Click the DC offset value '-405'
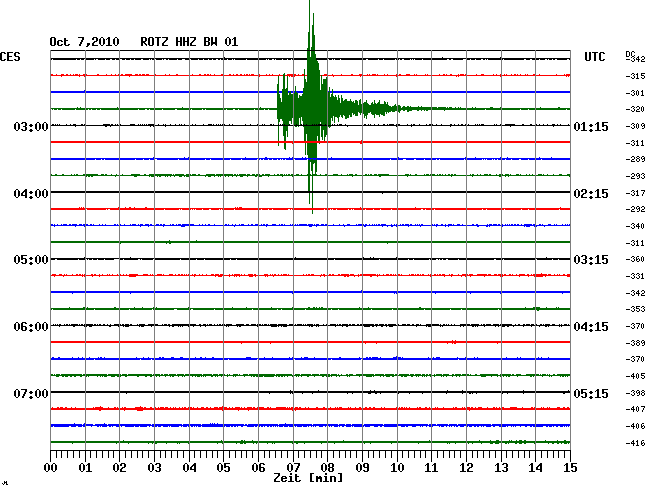 point(635,376)
